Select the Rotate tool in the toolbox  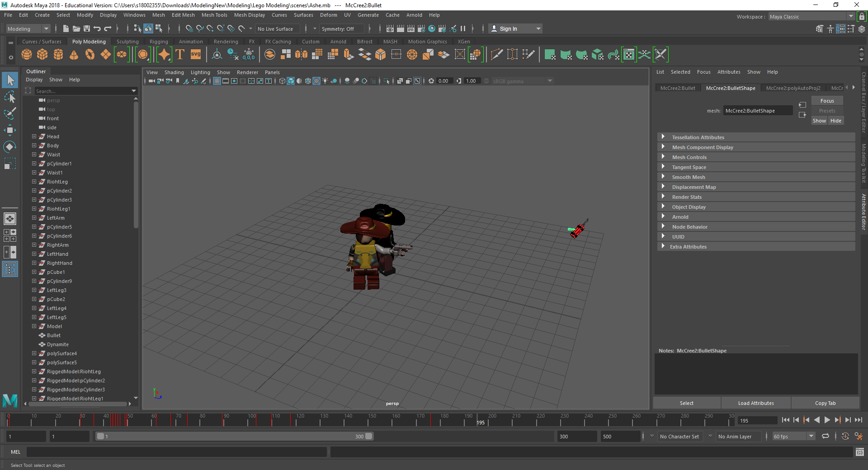tap(10, 147)
